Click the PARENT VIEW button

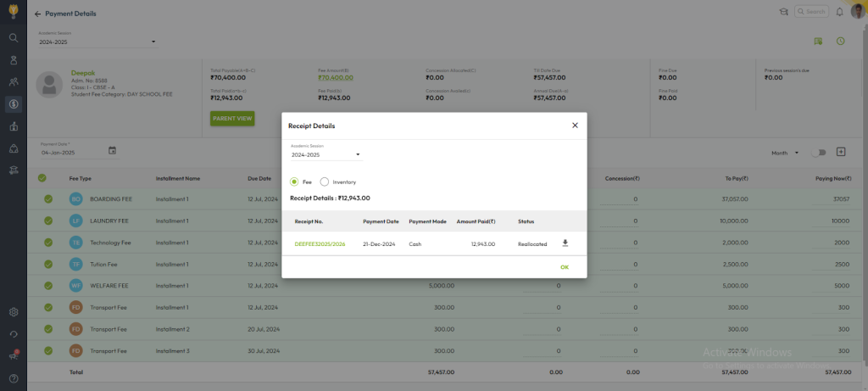pyautogui.click(x=232, y=118)
